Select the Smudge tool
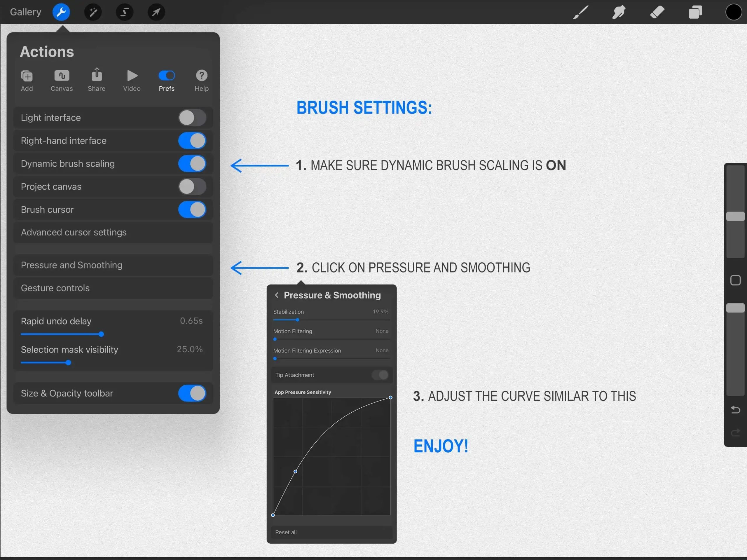The height and width of the screenshot is (560, 747). point(619,12)
